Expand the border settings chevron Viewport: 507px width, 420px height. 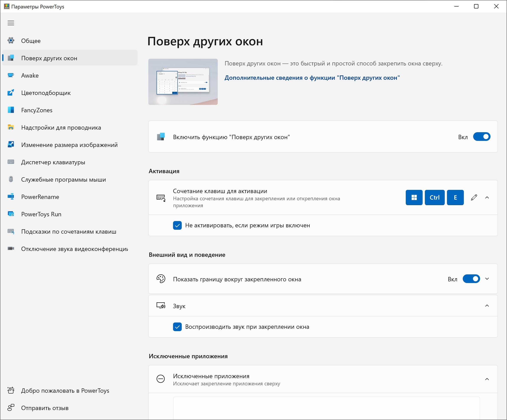pos(487,279)
